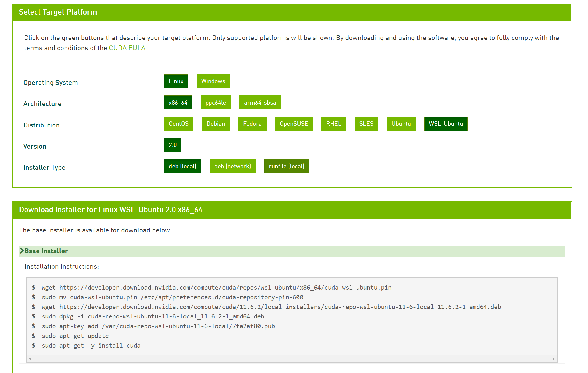Select the Linux operating system
The height and width of the screenshot is (373, 588).
pos(176,81)
